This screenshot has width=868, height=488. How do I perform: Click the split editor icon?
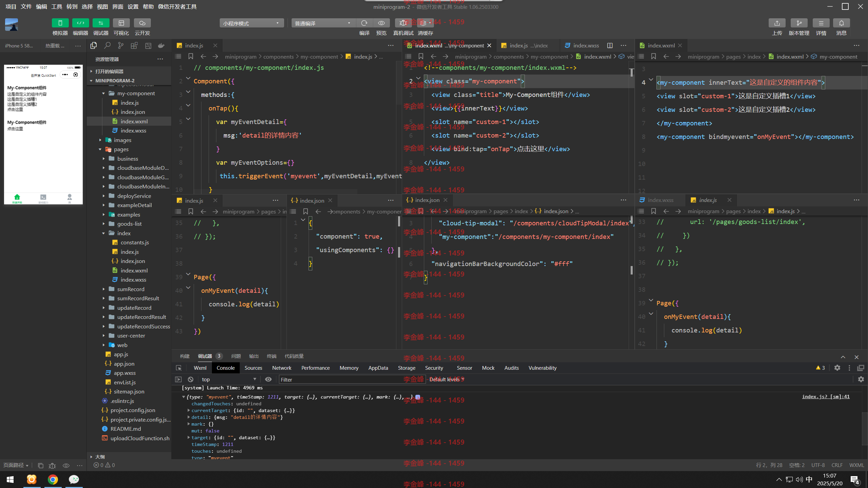coord(610,45)
